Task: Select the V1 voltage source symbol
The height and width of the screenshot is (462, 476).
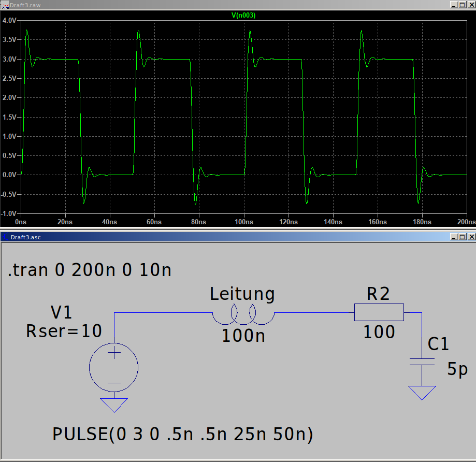Action: click(113, 368)
